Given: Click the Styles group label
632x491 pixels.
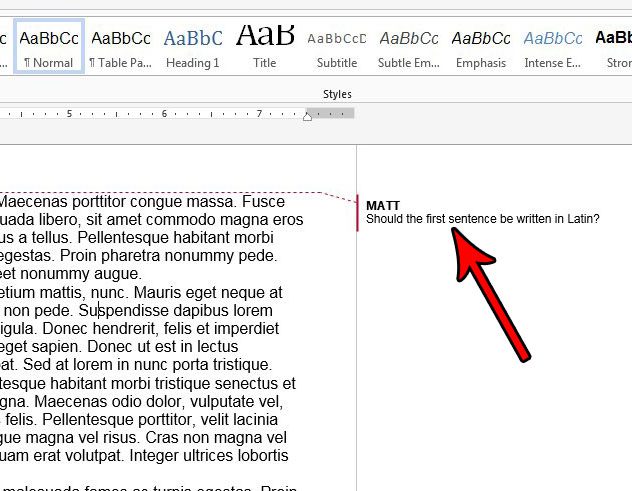Looking at the screenshot, I should 336,94.
